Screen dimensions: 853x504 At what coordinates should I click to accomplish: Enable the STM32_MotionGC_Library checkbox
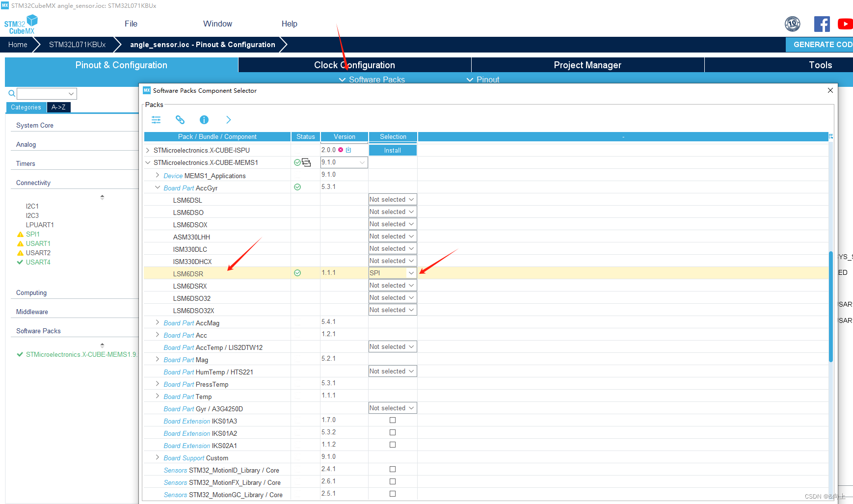click(393, 494)
